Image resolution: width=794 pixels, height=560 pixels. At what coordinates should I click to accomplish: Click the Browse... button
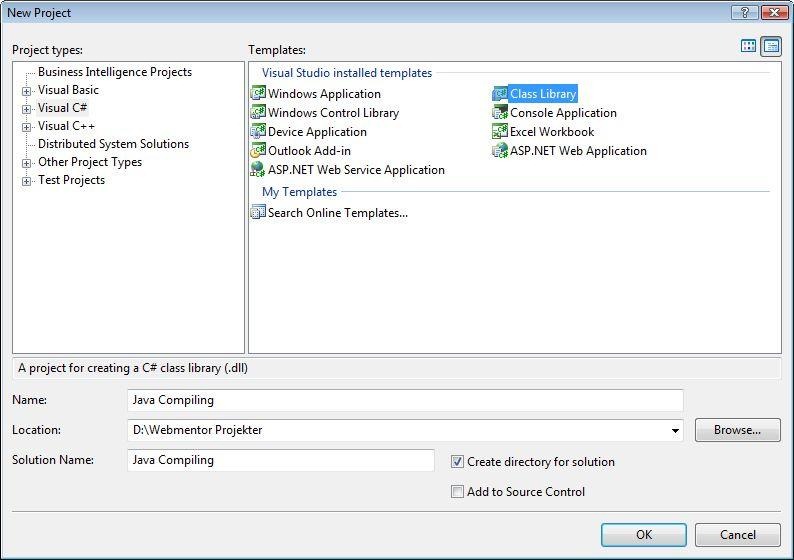[x=738, y=430]
